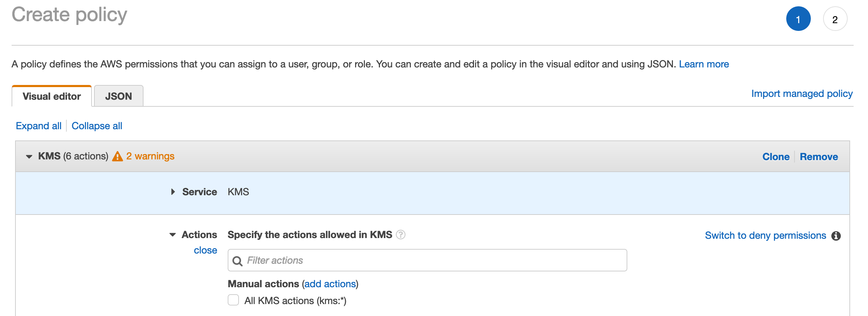Click Import managed policy

click(x=802, y=94)
